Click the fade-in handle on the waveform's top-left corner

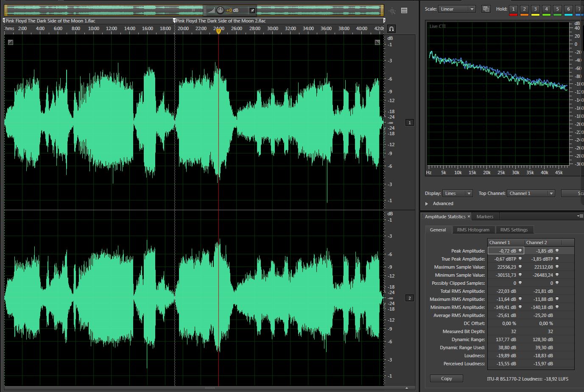(x=11, y=42)
